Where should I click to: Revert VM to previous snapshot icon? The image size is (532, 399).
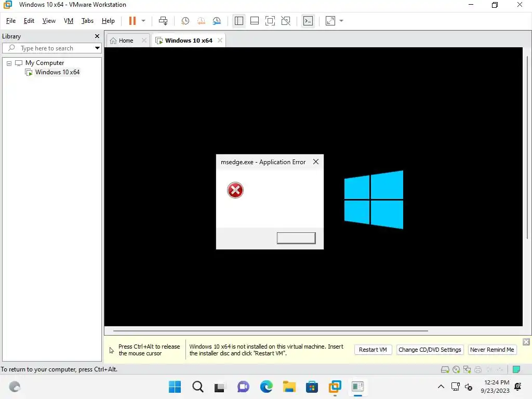[201, 21]
